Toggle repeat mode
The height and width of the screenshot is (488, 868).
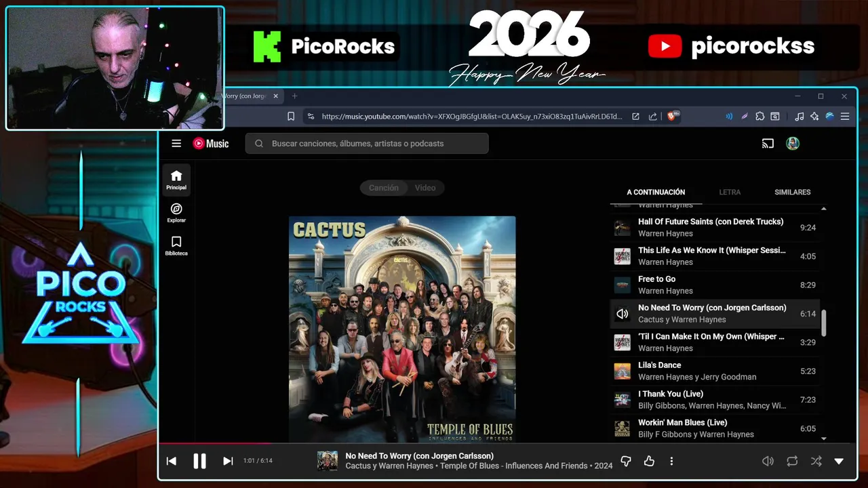792,461
